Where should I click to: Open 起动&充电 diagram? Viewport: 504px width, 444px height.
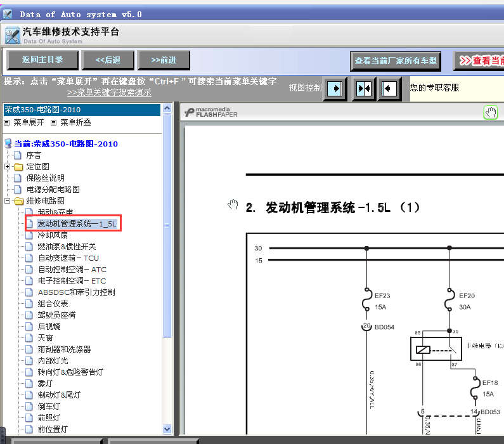[x=55, y=212]
